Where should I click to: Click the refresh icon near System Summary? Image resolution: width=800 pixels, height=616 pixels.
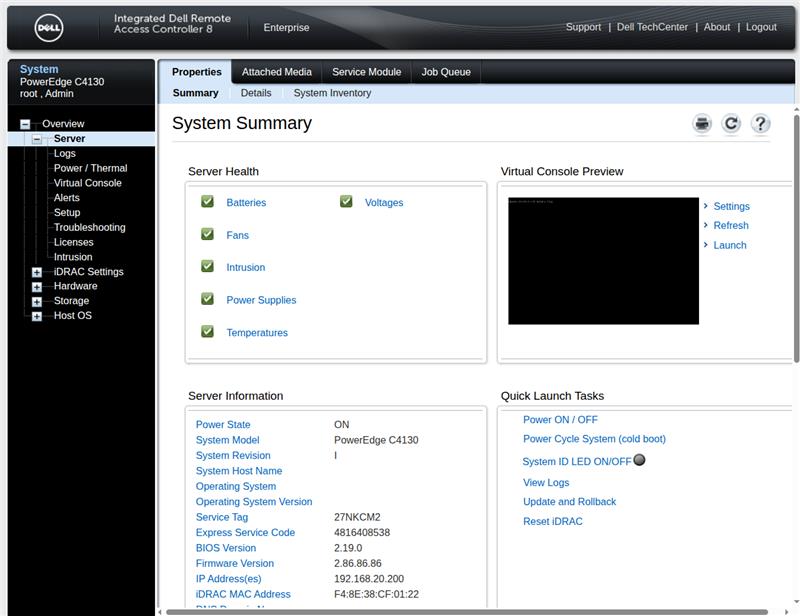[x=731, y=123]
